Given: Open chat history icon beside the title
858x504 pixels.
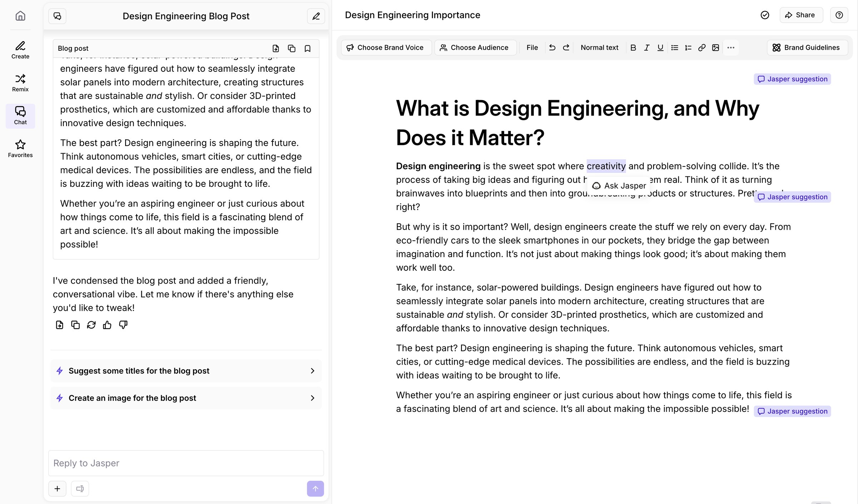Looking at the screenshot, I should 57,16.
